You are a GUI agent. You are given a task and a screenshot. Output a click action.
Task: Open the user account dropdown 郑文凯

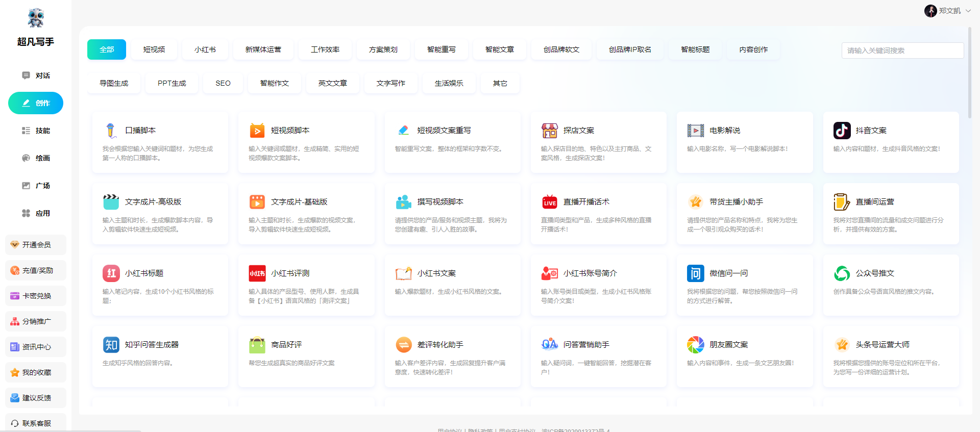[x=947, y=11]
